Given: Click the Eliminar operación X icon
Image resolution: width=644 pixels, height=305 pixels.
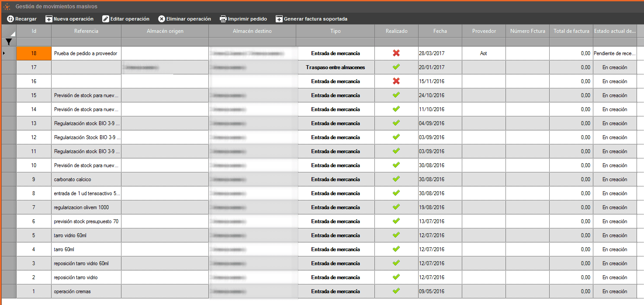Looking at the screenshot, I should (x=162, y=19).
